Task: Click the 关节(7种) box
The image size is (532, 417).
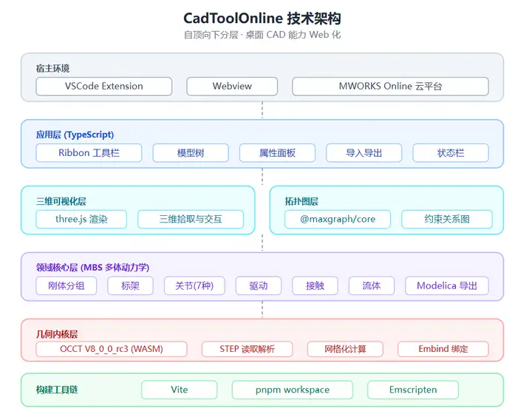Action: 194,285
